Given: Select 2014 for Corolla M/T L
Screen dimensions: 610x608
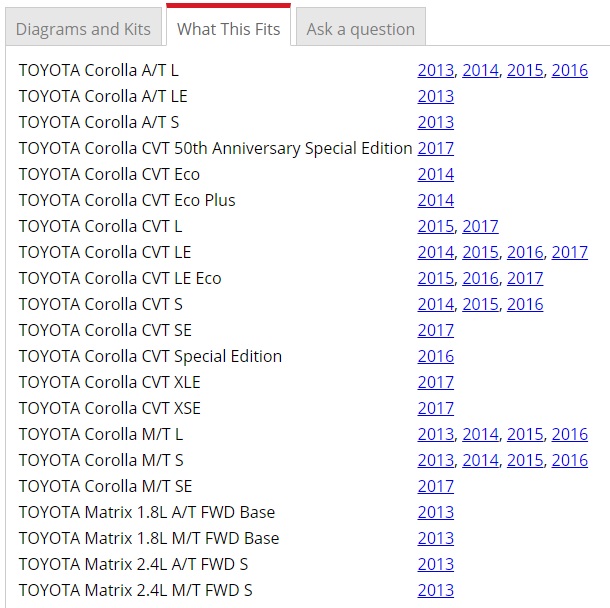Looking at the screenshot, I should 480,434.
